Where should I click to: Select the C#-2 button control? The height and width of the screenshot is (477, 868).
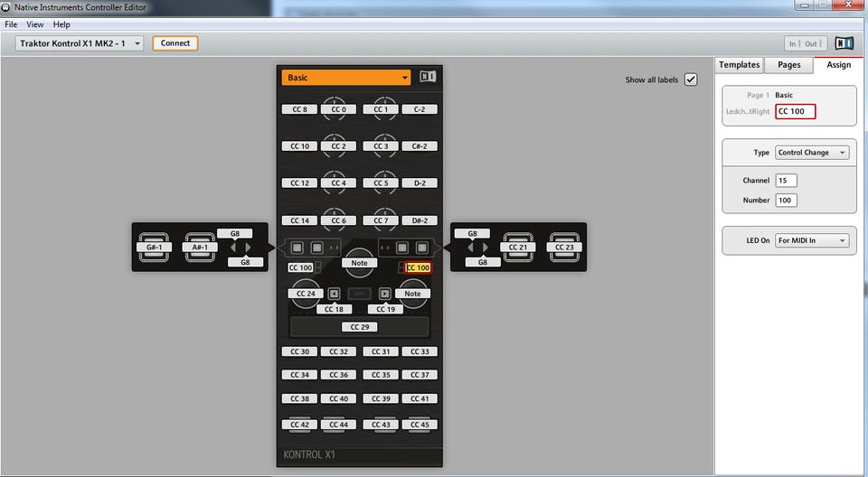(420, 146)
